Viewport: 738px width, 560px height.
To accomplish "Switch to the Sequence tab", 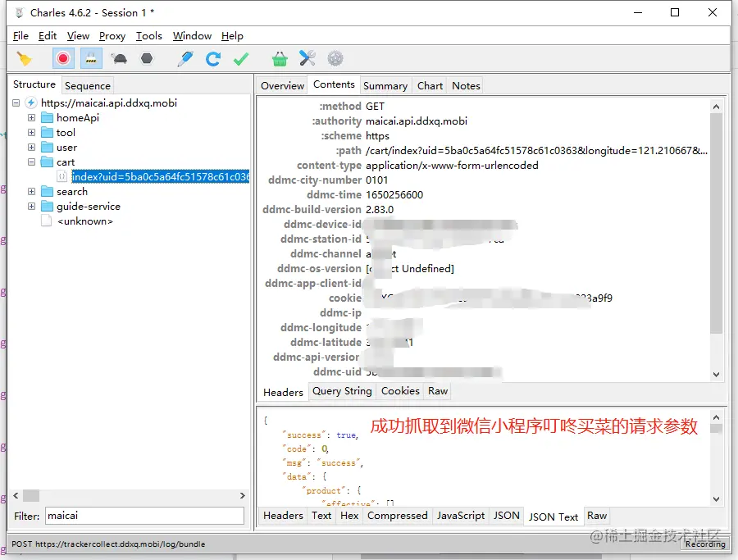I will tap(88, 85).
